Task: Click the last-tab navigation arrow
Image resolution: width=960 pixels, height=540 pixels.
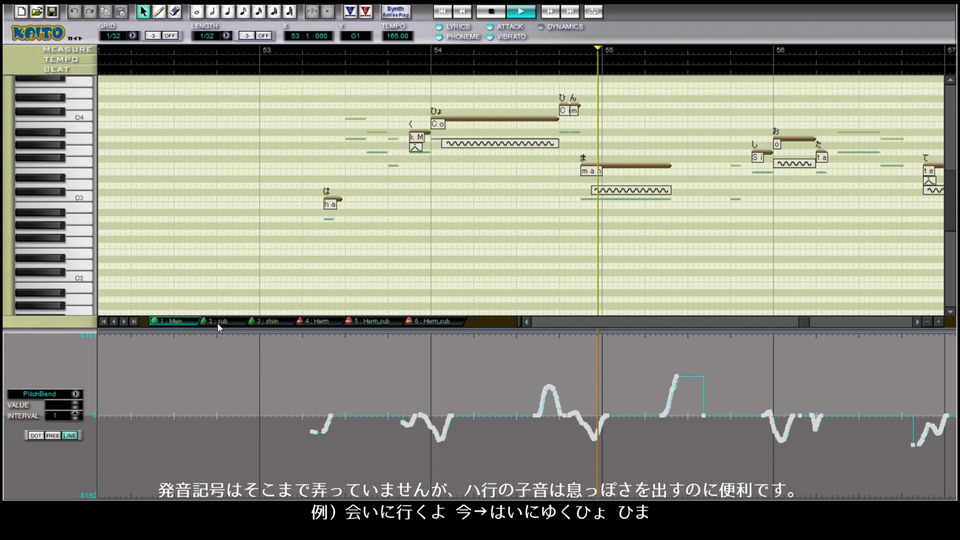Action: click(x=133, y=321)
